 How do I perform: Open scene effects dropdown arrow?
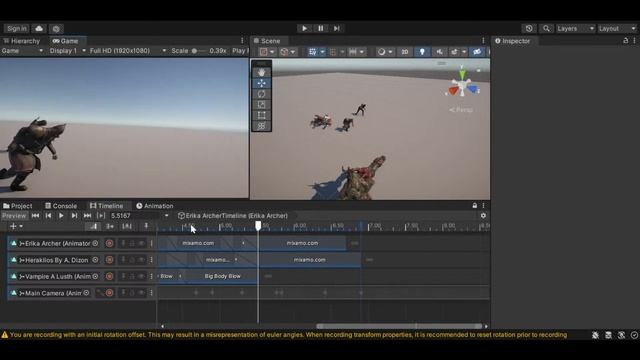[x=464, y=52]
